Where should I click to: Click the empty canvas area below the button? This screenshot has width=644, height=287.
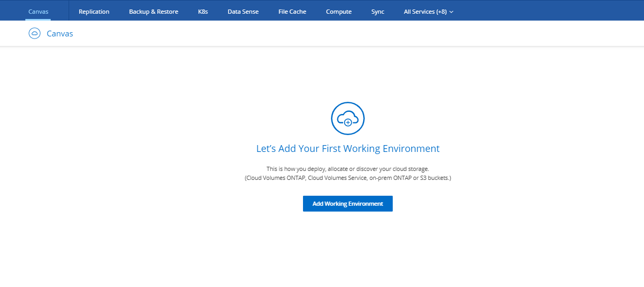coord(347,248)
